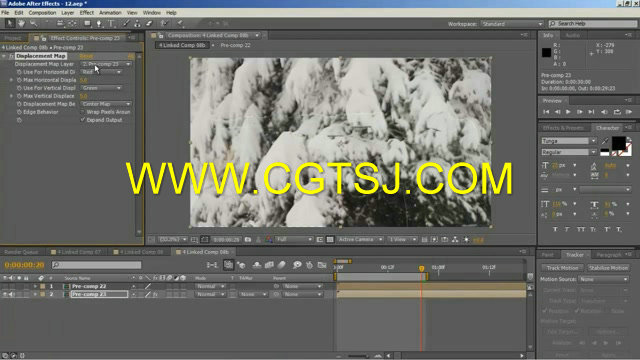Select the Pen tool in toolbar
The height and width of the screenshot is (360, 640).
(x=99, y=24)
